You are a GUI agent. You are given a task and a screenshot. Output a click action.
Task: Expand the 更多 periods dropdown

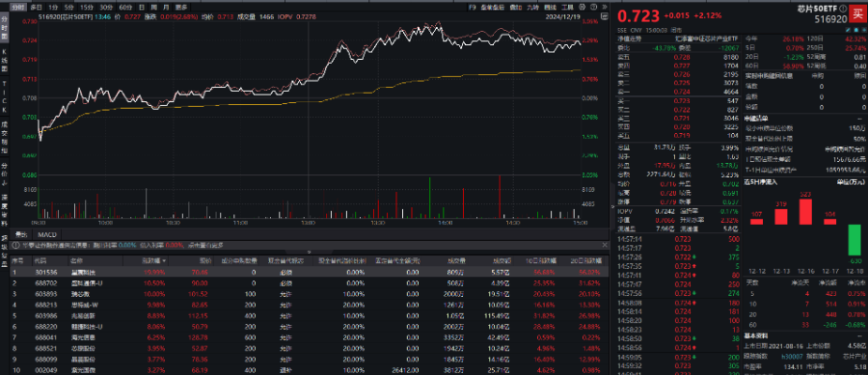coord(181,7)
